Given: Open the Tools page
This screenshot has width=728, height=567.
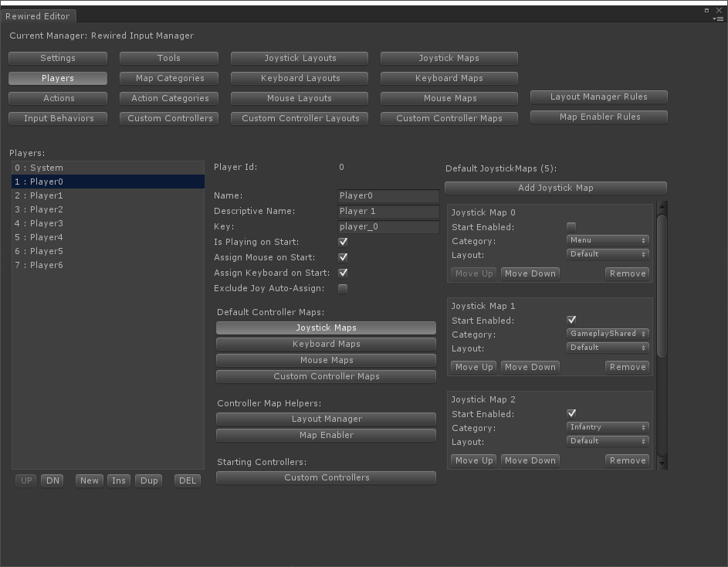Looking at the screenshot, I should click(x=169, y=58).
